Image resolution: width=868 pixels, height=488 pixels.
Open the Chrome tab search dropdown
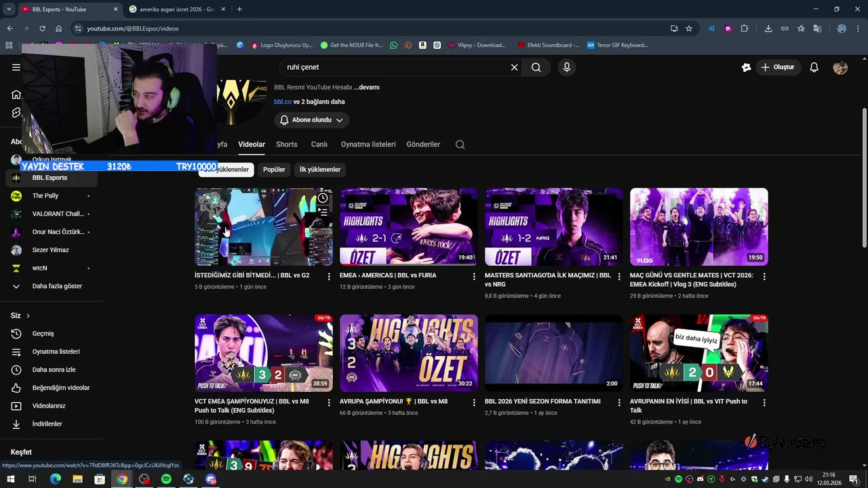[9, 9]
